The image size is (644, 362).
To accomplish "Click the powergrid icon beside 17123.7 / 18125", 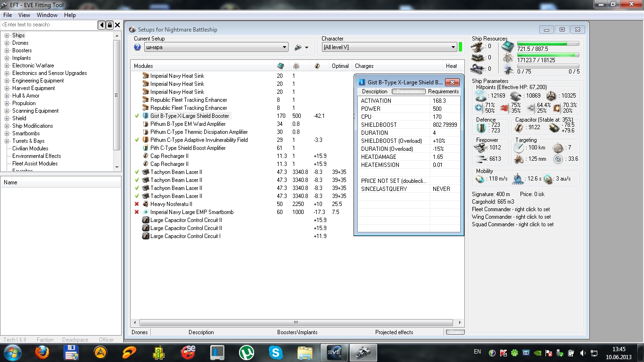I will [x=508, y=58].
